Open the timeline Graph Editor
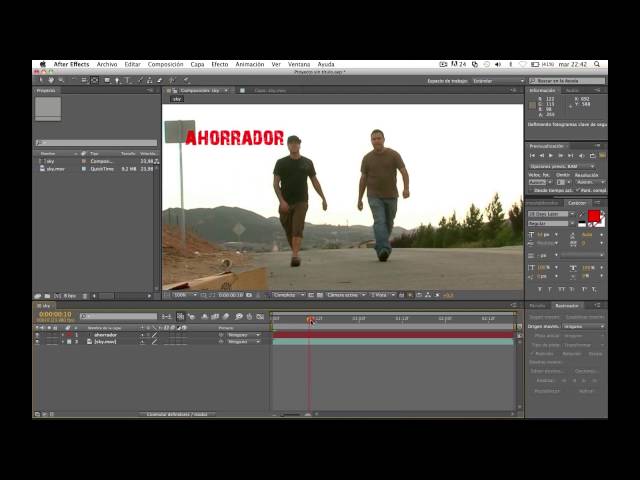This screenshot has height=480, width=640. 260,316
